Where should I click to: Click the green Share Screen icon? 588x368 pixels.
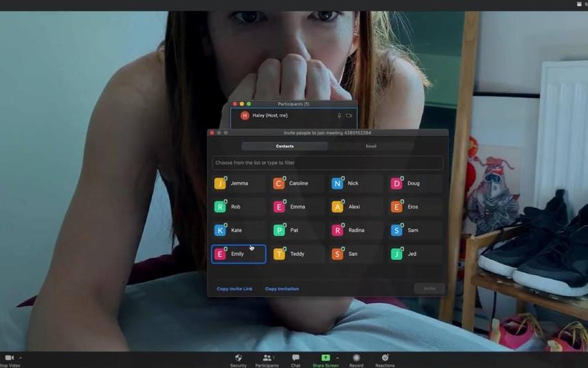click(x=325, y=358)
